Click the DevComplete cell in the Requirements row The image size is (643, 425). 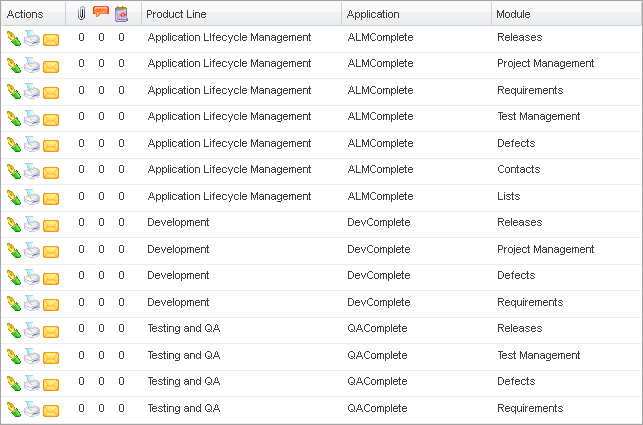(378, 302)
